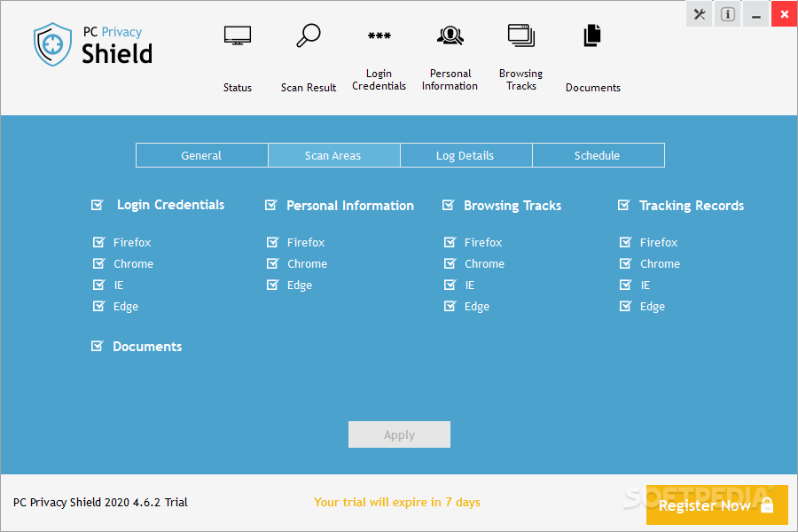
Task: Open Browsing Tracks windows icon
Action: [521, 35]
